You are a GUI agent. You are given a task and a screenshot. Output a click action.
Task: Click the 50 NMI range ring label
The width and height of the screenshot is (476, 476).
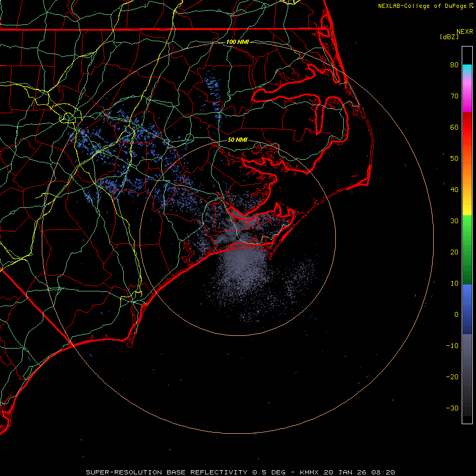tap(237, 140)
